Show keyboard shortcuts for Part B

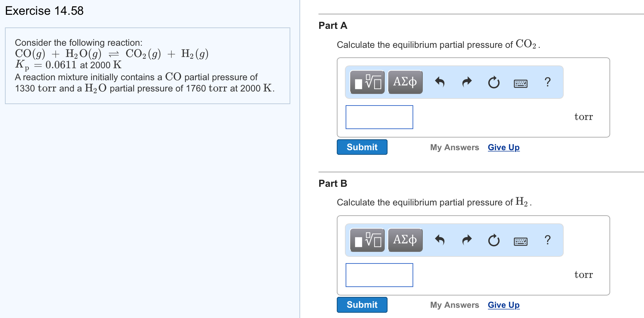point(520,241)
